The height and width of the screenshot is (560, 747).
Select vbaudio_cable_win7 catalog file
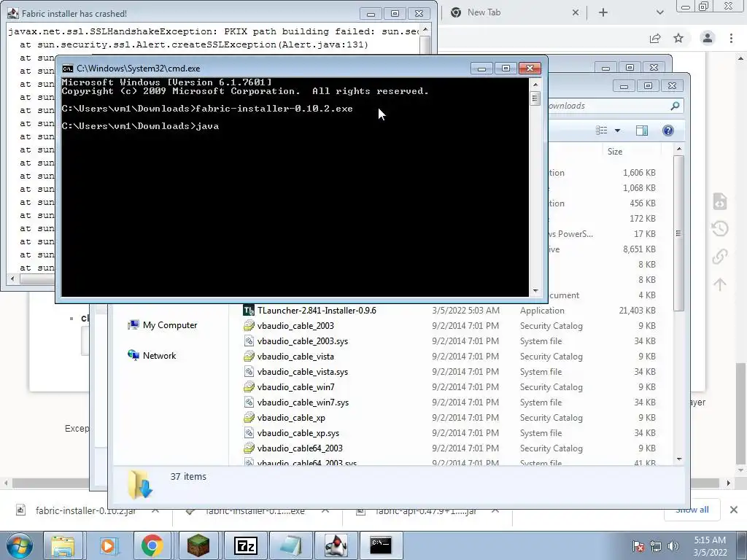[296, 386]
